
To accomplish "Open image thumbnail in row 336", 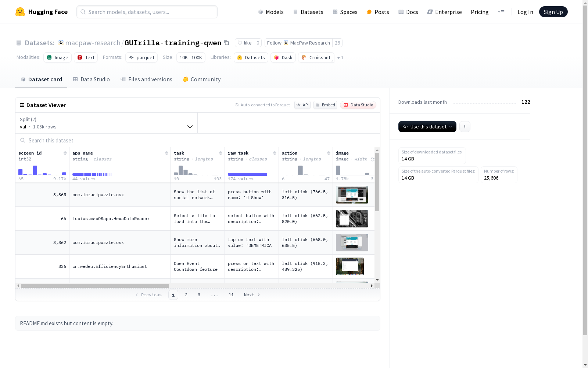I will [350, 266].
